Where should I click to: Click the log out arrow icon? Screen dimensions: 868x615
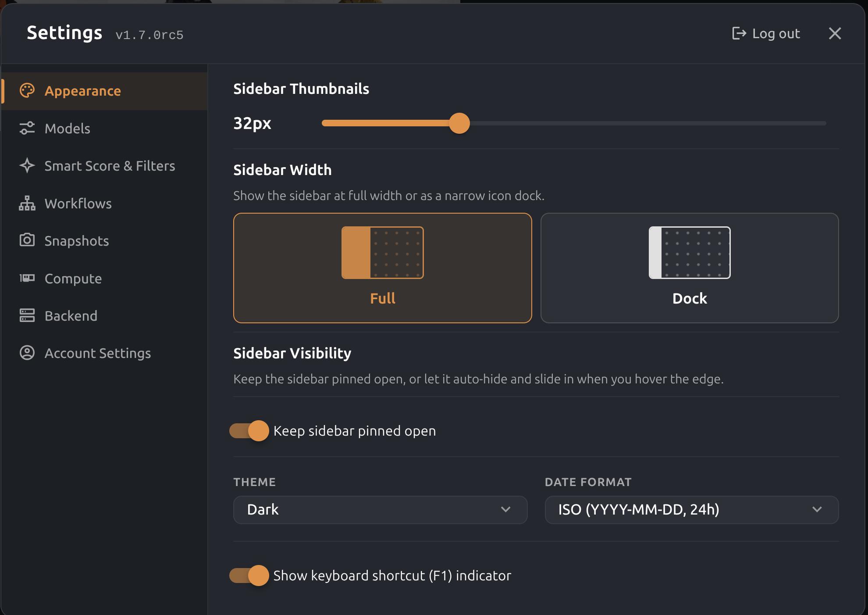[x=739, y=33]
